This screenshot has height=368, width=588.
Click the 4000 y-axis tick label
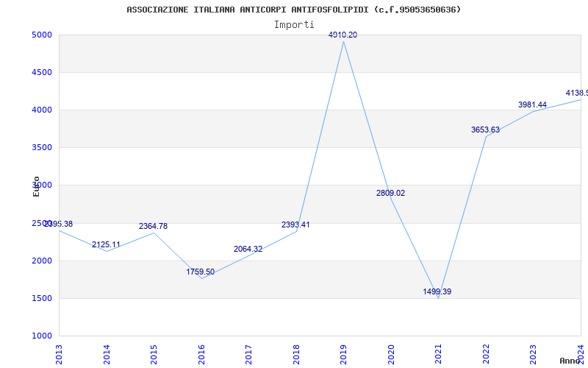pos(40,110)
